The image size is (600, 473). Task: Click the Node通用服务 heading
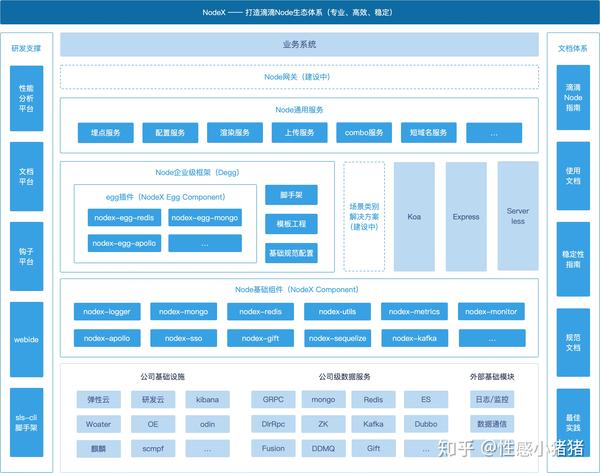[299, 110]
